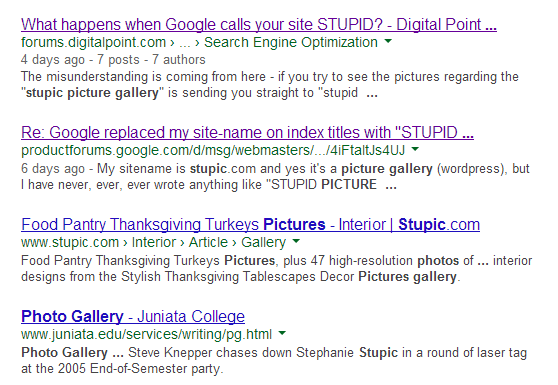
Task: Click the www.juniata.edu/services/writing/pg.html URL text
Action: [x=146, y=334]
